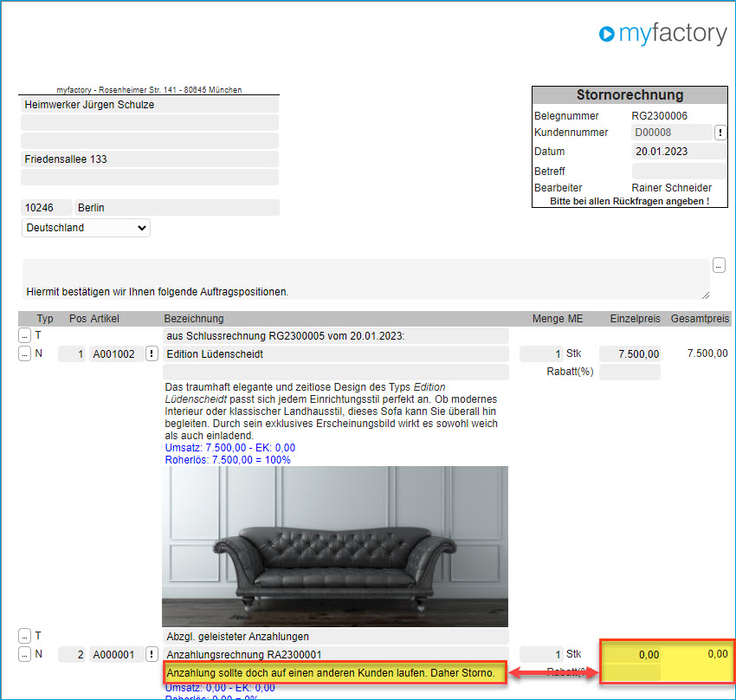The image size is (736, 700).
Task: Edit the text line 'aus Schlussrechnung RG2300005'
Action: (x=336, y=335)
